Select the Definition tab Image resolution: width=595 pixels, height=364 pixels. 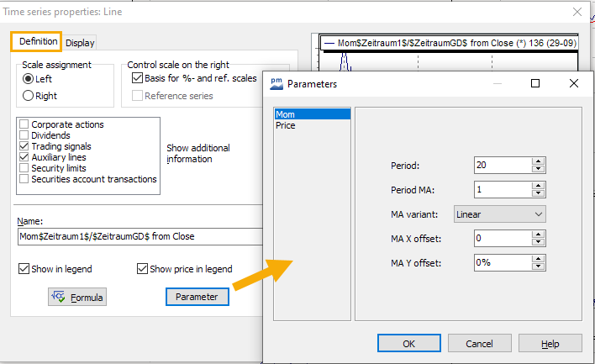click(38, 41)
